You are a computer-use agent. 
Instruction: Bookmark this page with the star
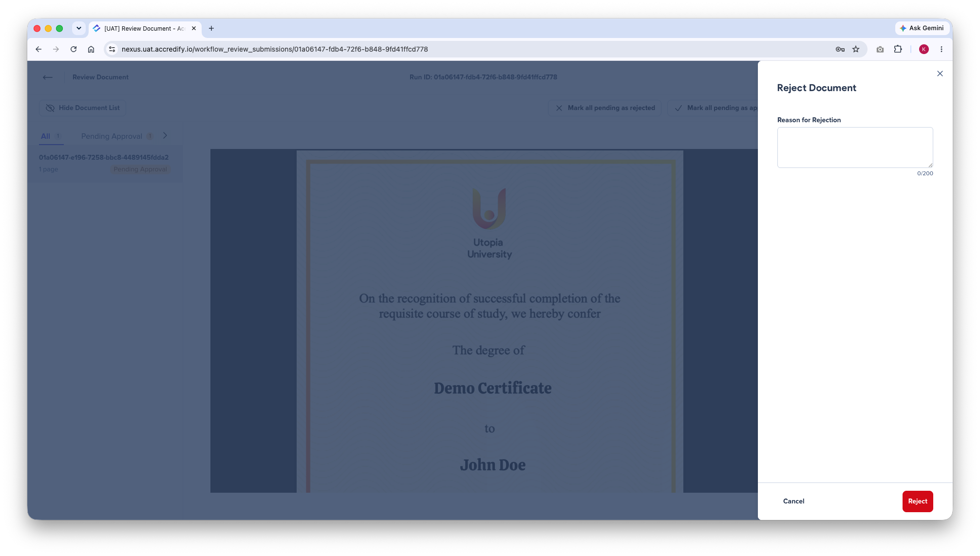[856, 49]
